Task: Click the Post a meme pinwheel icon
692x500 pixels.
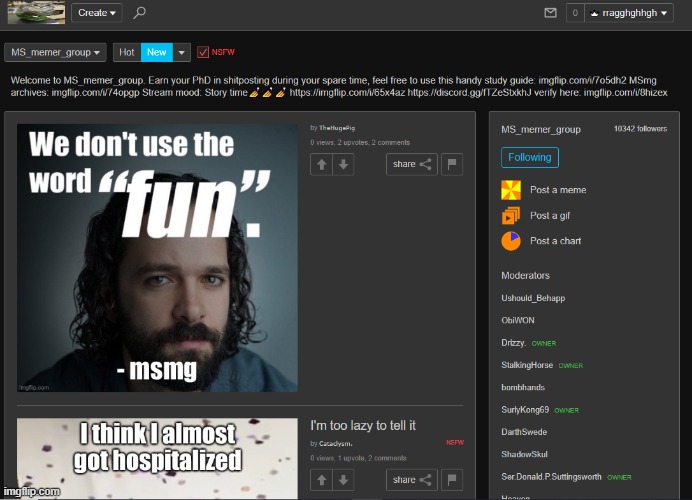Action: (x=511, y=190)
